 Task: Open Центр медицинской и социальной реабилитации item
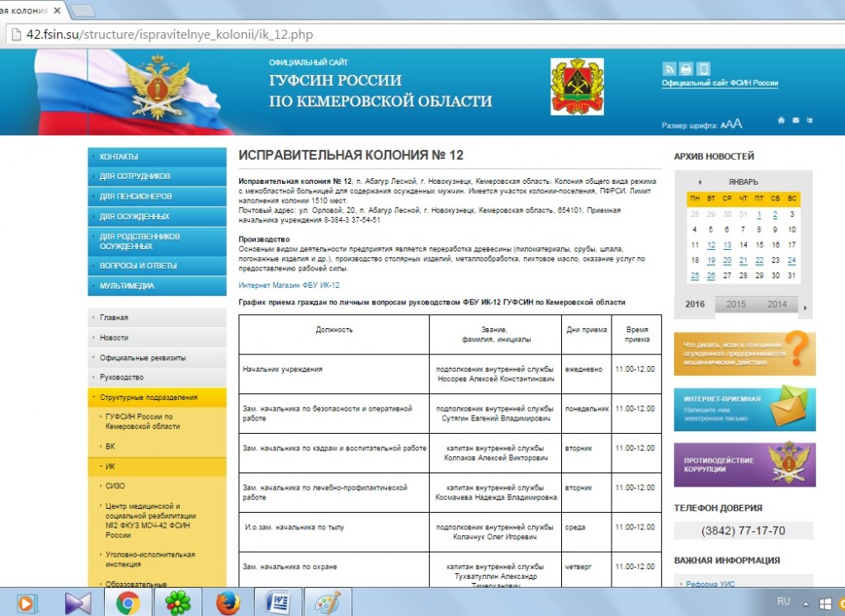coord(150,520)
